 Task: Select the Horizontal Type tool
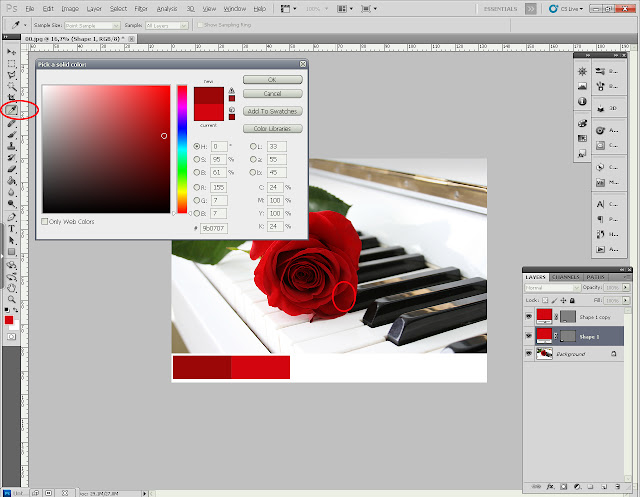[x=11, y=229]
